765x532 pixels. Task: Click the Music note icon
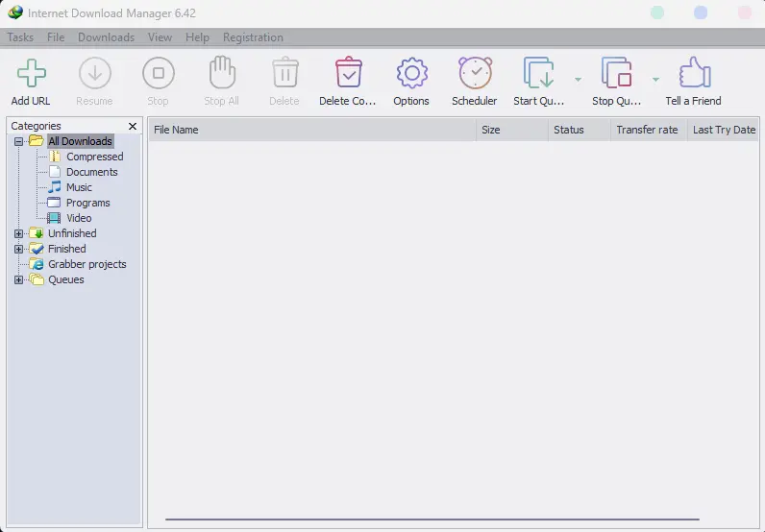point(55,186)
